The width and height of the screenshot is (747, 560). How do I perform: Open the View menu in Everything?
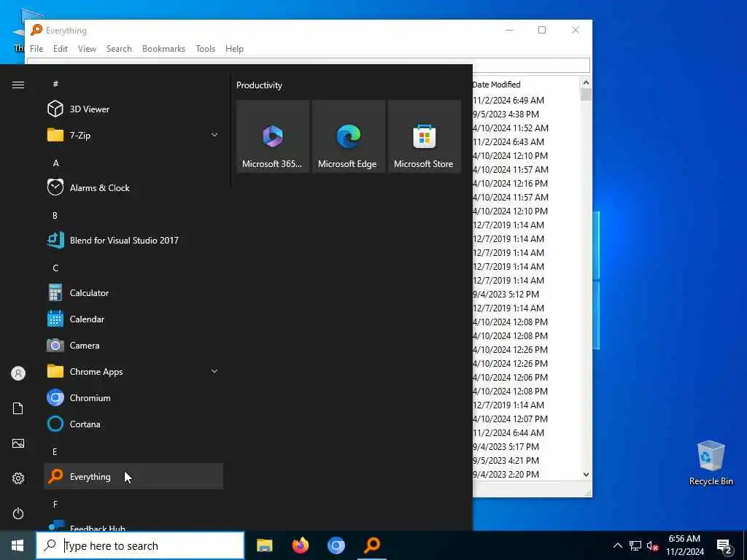click(x=88, y=49)
